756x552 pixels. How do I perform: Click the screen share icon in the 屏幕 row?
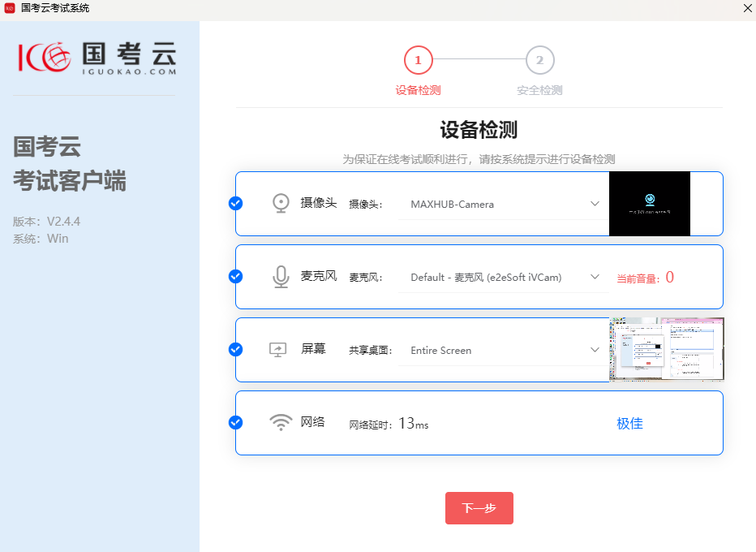tap(280, 349)
